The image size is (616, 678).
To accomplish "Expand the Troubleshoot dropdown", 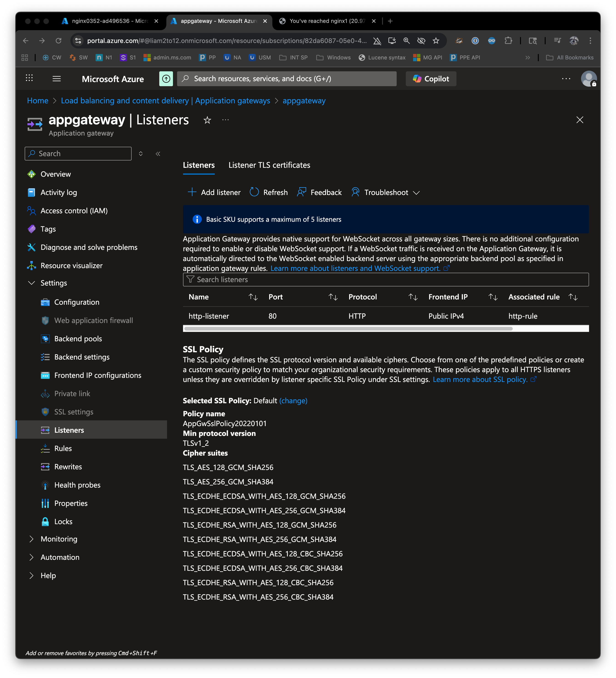I will 416,193.
